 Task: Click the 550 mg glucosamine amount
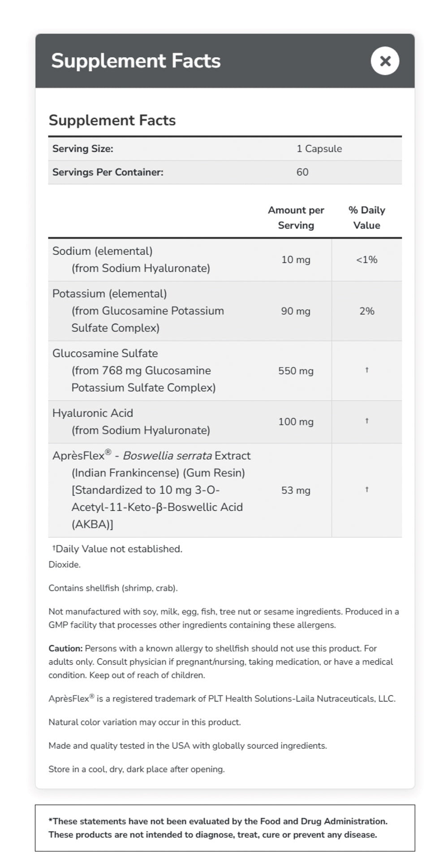[x=295, y=371]
